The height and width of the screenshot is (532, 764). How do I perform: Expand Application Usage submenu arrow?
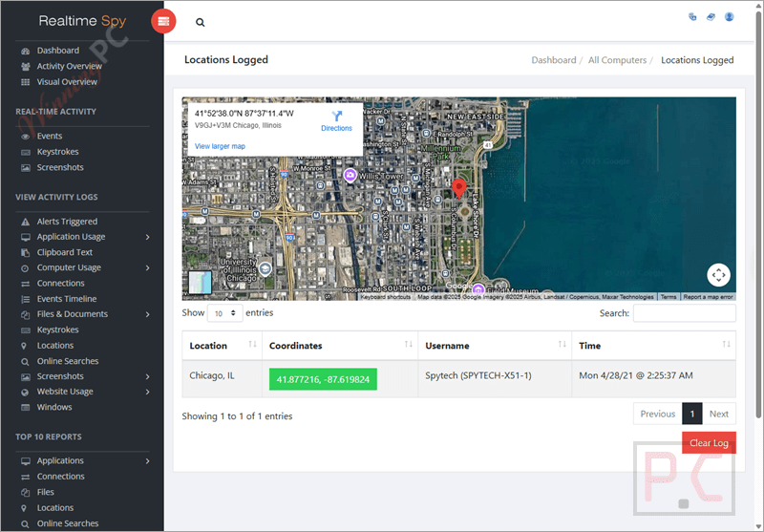[x=148, y=237]
